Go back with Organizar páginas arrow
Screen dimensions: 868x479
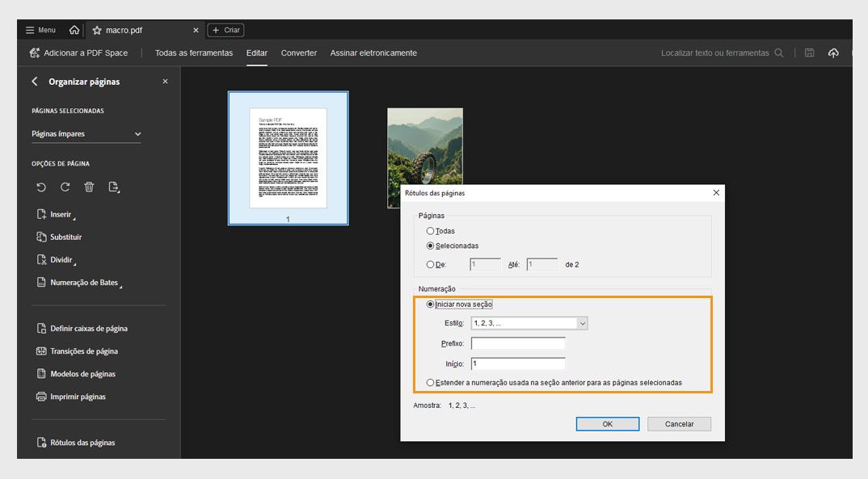pos(35,82)
